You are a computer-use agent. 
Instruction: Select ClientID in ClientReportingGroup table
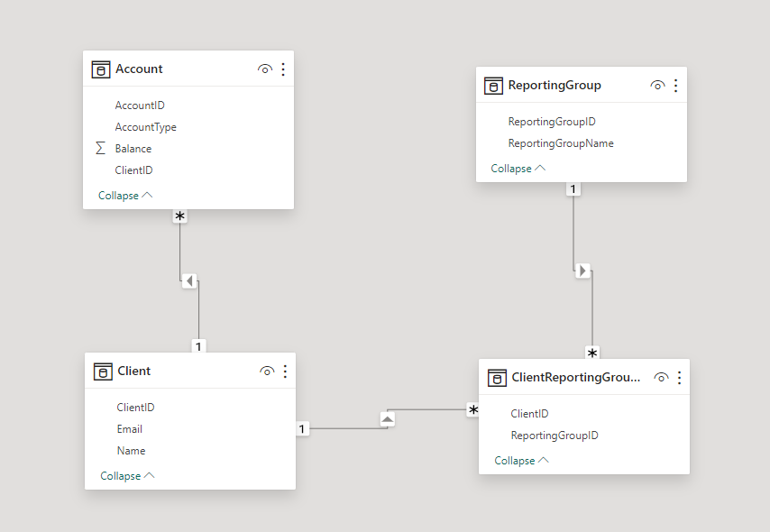pyautogui.click(x=529, y=414)
